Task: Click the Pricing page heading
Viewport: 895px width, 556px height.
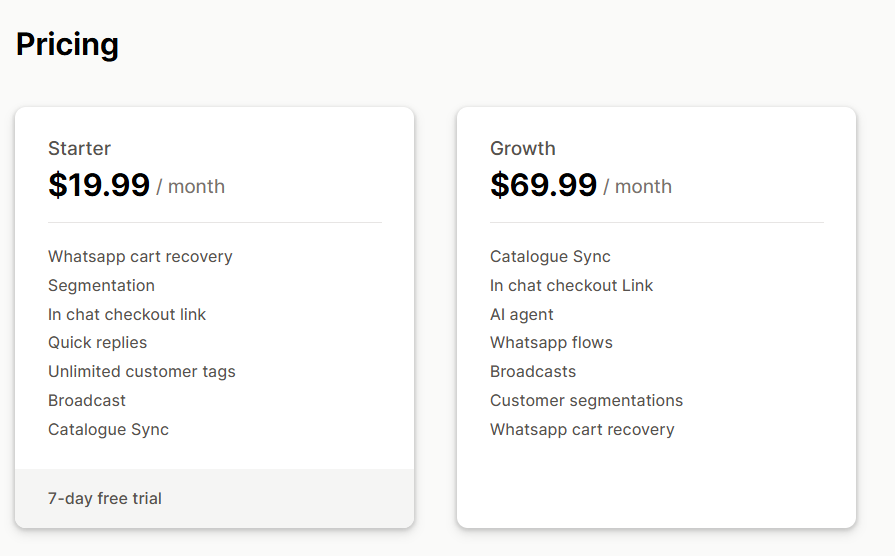Action: [67, 45]
